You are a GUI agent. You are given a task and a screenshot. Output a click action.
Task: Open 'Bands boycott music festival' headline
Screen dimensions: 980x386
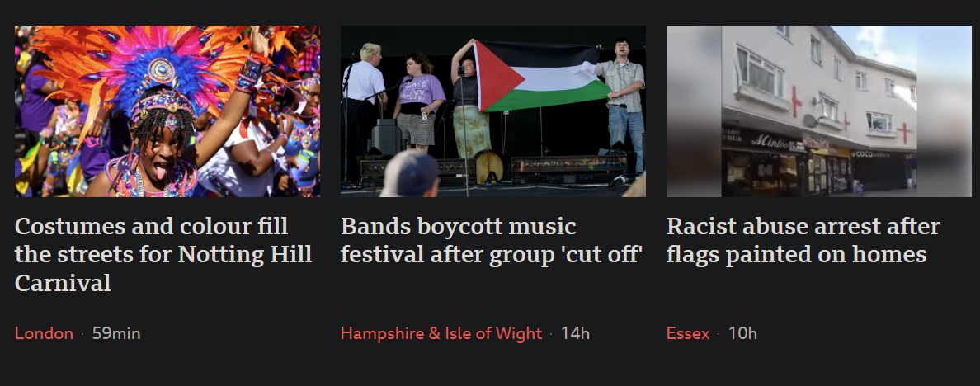492,240
